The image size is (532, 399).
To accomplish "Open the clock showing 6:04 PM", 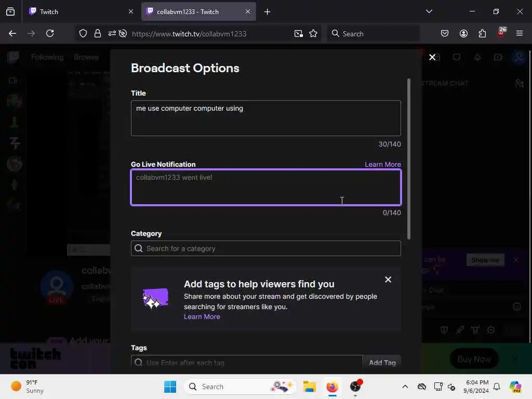I will pos(476,387).
